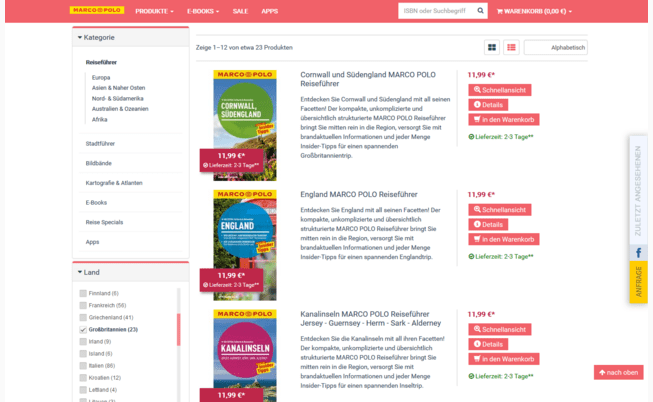Select Asien & Naher Osten subcategory
This screenshot has height=402, width=653.
tap(119, 88)
